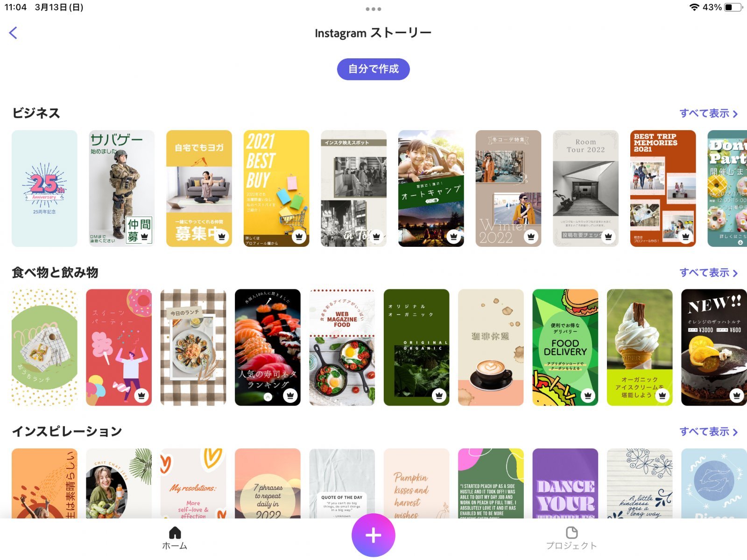The height and width of the screenshot is (560, 747).
Task: Tap crown icon on FOOD DELIVERY template
Action: click(588, 395)
